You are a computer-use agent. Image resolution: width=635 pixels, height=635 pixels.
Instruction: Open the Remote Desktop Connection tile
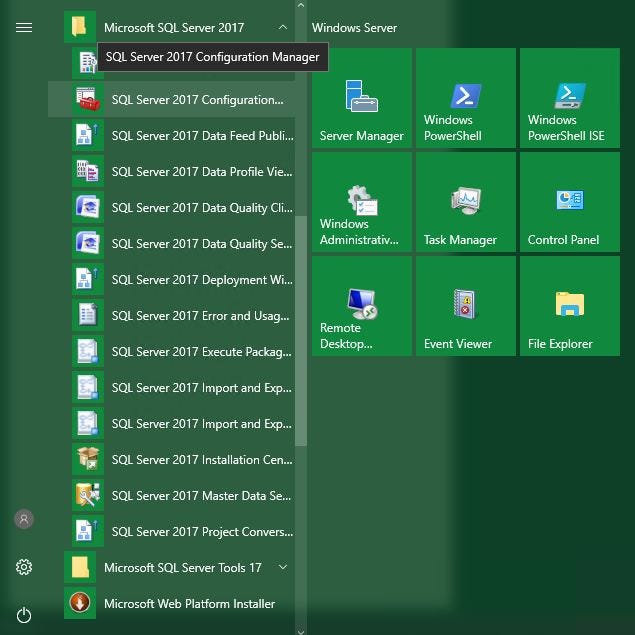362,306
